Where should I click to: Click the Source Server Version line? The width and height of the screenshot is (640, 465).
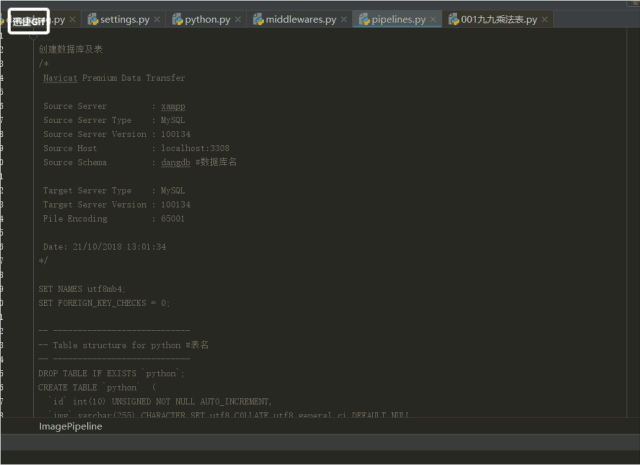pos(117,134)
